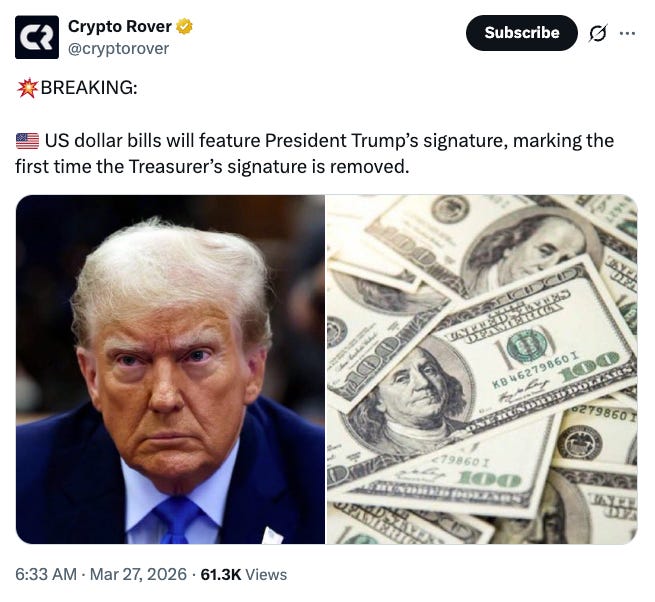This screenshot has width=655, height=602.
Task: Click the KB46279860I serial number on the bill
Action: 536,371
